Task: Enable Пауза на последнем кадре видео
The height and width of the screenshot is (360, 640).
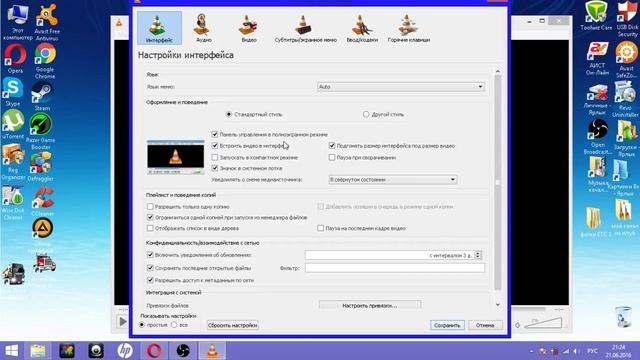Action: coord(320,228)
